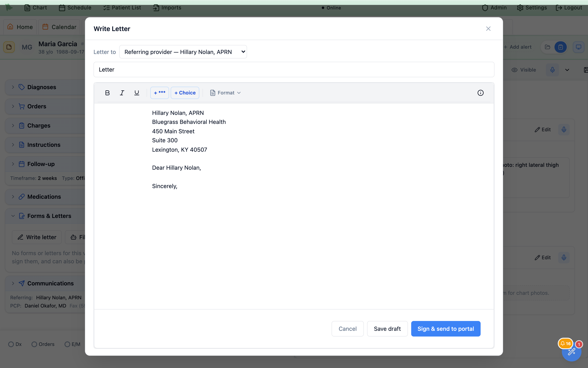Log out of the application
588x368 pixels.
[x=569, y=8]
